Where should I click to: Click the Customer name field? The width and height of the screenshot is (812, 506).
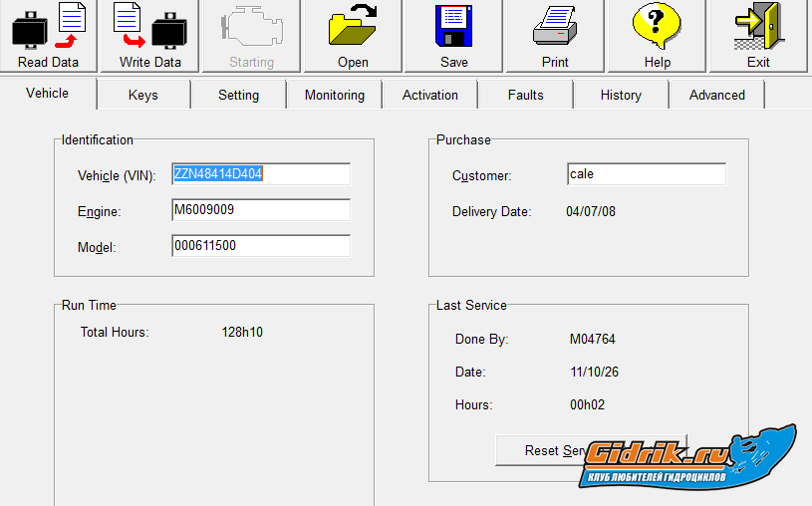click(646, 174)
